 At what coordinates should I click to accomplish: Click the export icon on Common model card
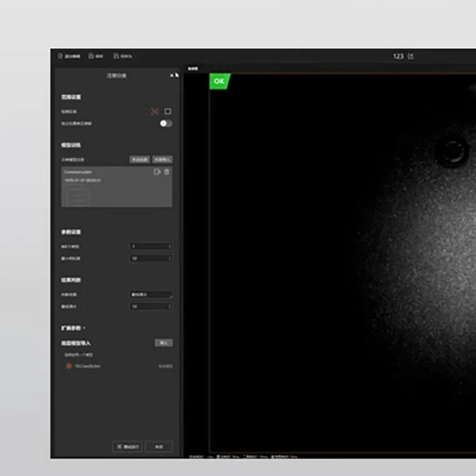tap(157, 172)
